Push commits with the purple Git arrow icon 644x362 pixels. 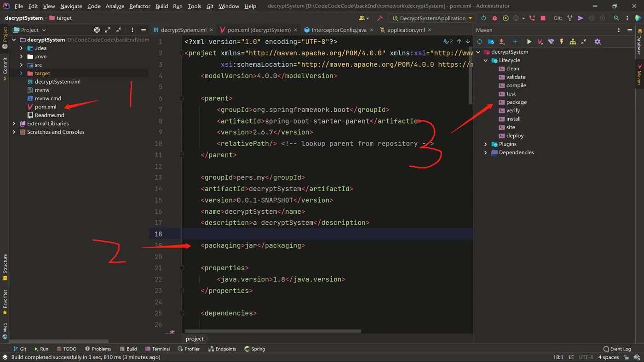pos(581,18)
